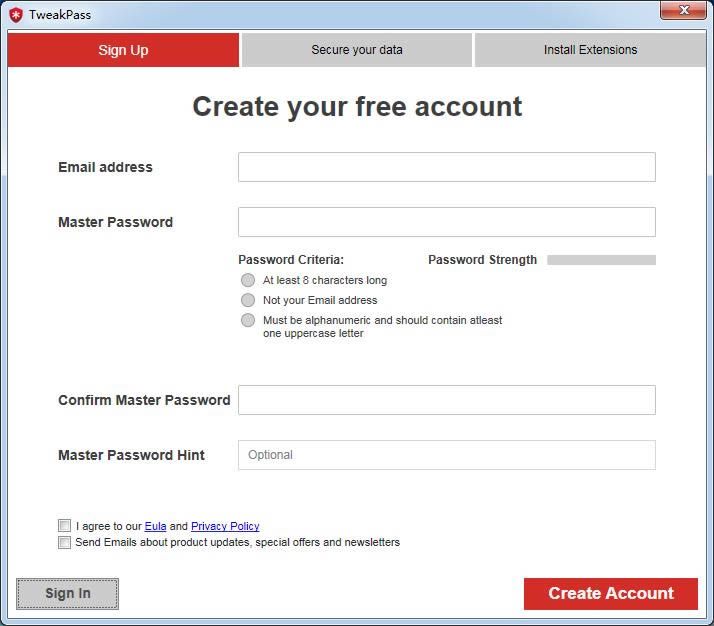Click the Master Password Hint optional field

446,455
